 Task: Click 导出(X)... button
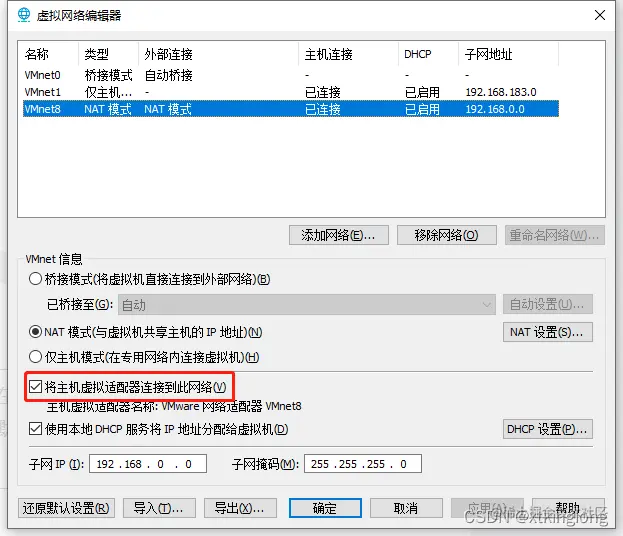pyautogui.click(x=240, y=508)
